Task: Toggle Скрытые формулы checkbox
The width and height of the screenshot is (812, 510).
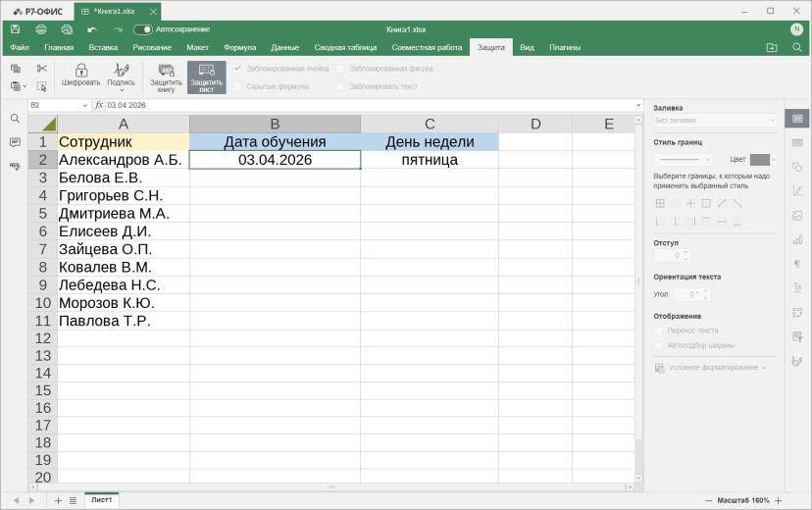Action: coord(237,86)
